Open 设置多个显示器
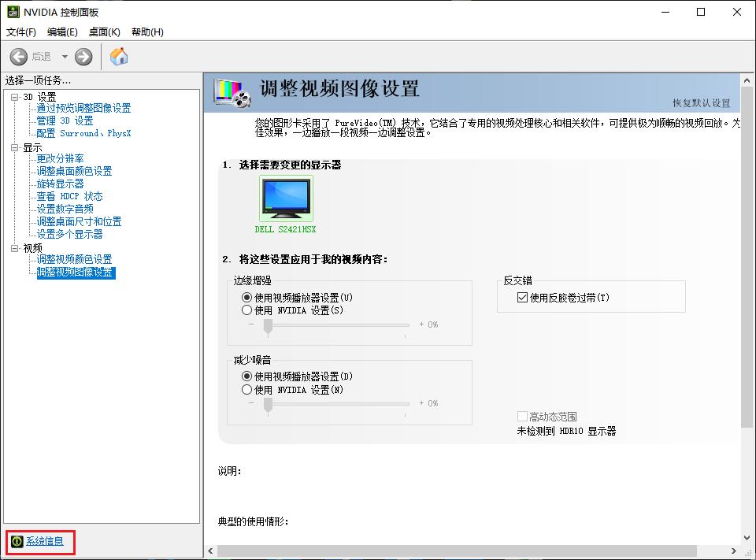 point(69,234)
